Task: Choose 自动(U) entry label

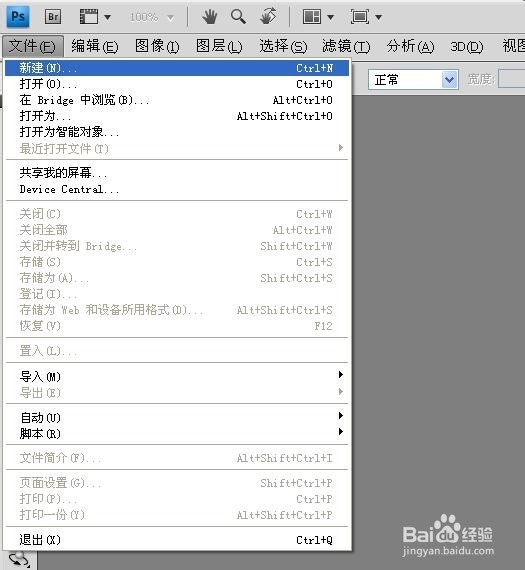Action: tap(40, 418)
